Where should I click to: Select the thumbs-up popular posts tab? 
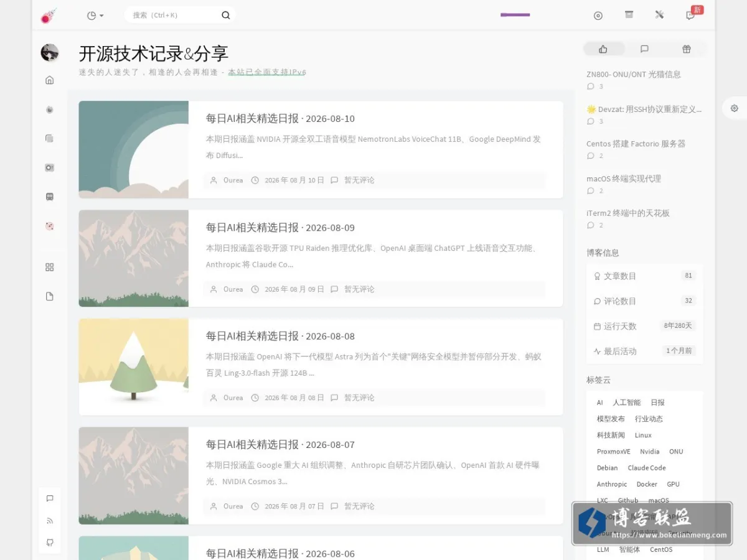click(603, 49)
